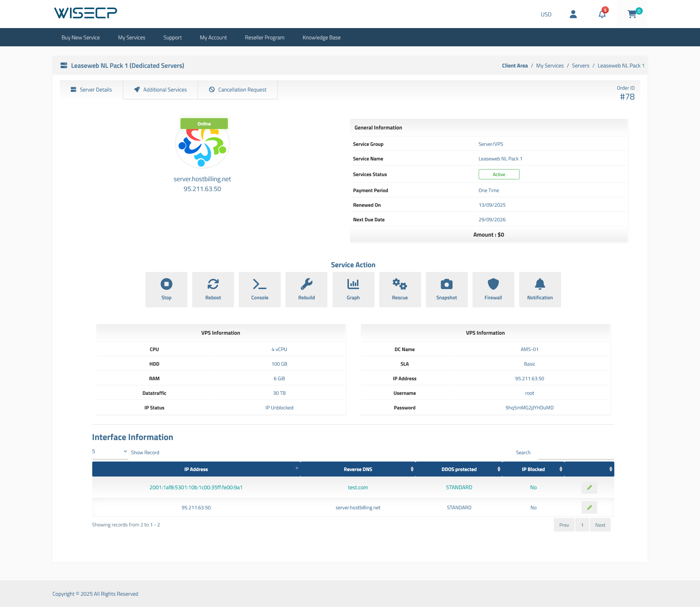Open the Snapshot camera action

[447, 289]
